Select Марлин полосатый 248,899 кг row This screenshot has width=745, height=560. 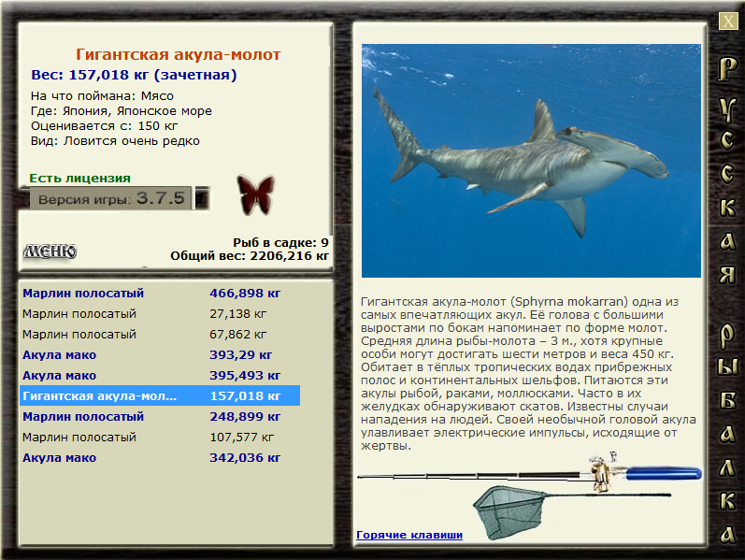click(160, 416)
